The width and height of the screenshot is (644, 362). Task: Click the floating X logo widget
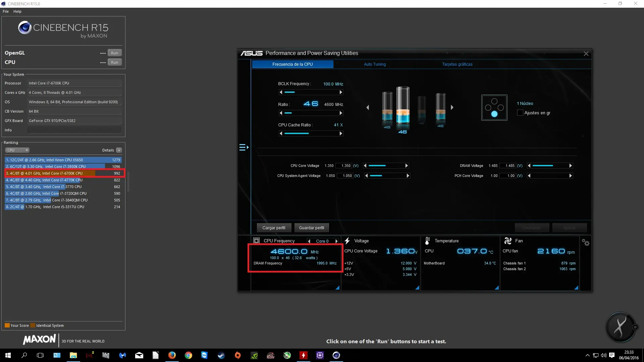point(620,327)
